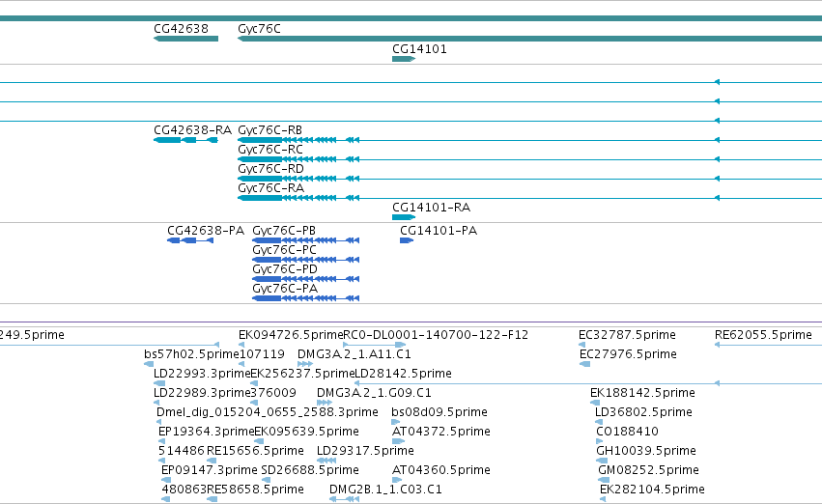This screenshot has height=504, width=822.
Task: Select the Gyc76C-RC transcript
Action: coord(529,159)
